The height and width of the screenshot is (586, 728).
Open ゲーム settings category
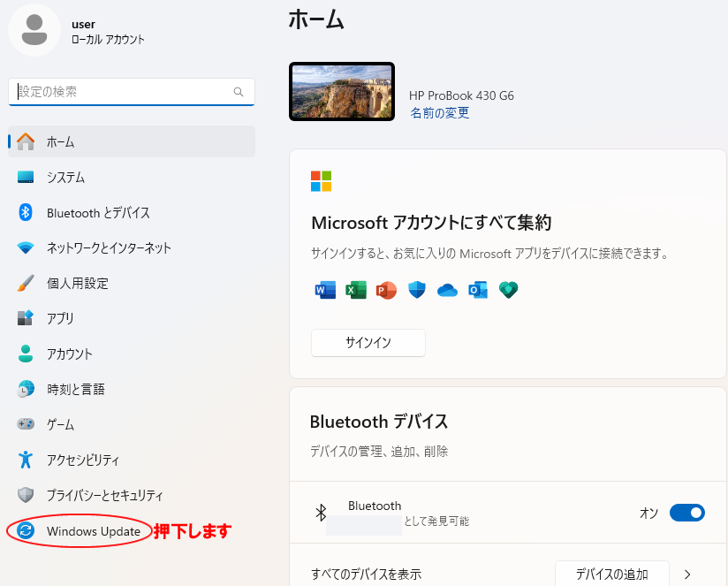[x=132, y=424]
